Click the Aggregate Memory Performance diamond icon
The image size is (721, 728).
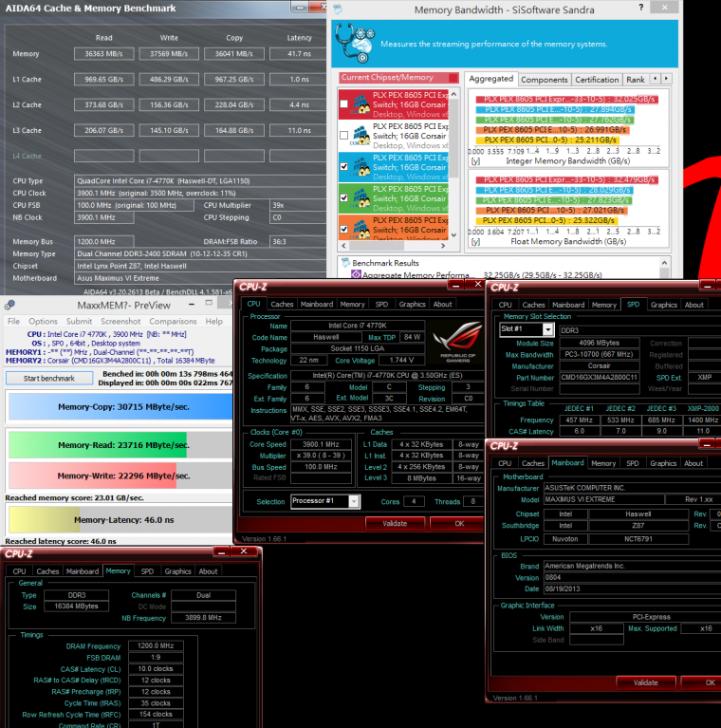(x=356, y=274)
